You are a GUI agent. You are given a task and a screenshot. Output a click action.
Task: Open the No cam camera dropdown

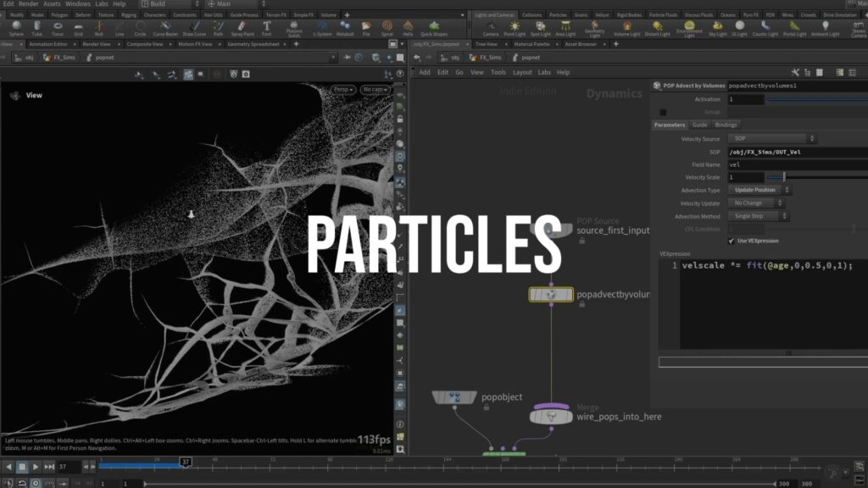375,90
